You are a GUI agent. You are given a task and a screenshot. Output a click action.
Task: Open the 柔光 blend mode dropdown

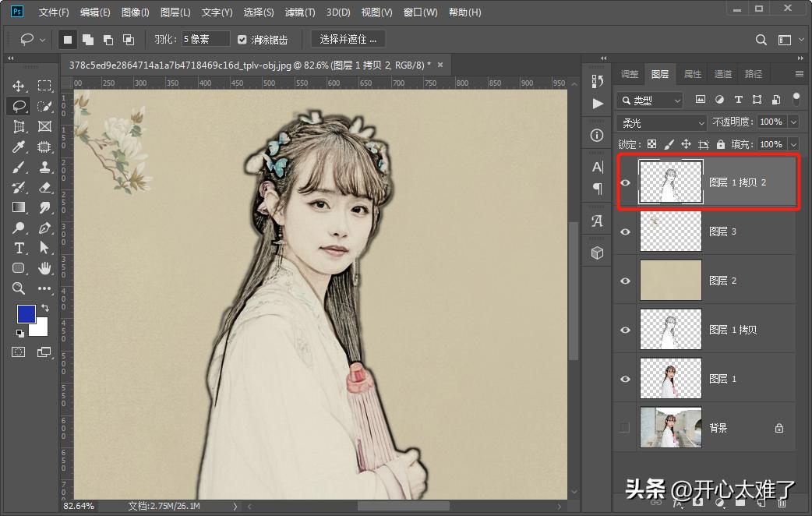click(x=661, y=122)
